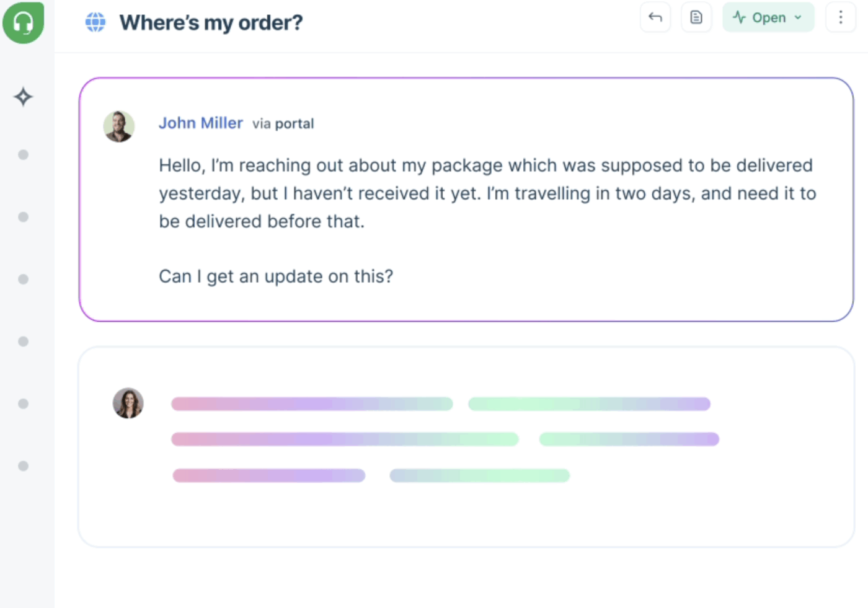Click the globe icon beside the conversation title

coord(96,22)
